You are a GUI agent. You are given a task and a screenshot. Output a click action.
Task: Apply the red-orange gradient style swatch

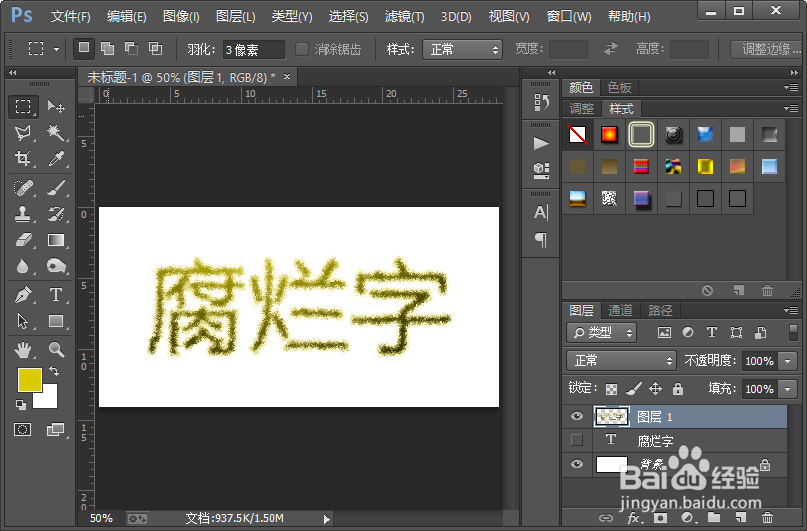(x=609, y=135)
